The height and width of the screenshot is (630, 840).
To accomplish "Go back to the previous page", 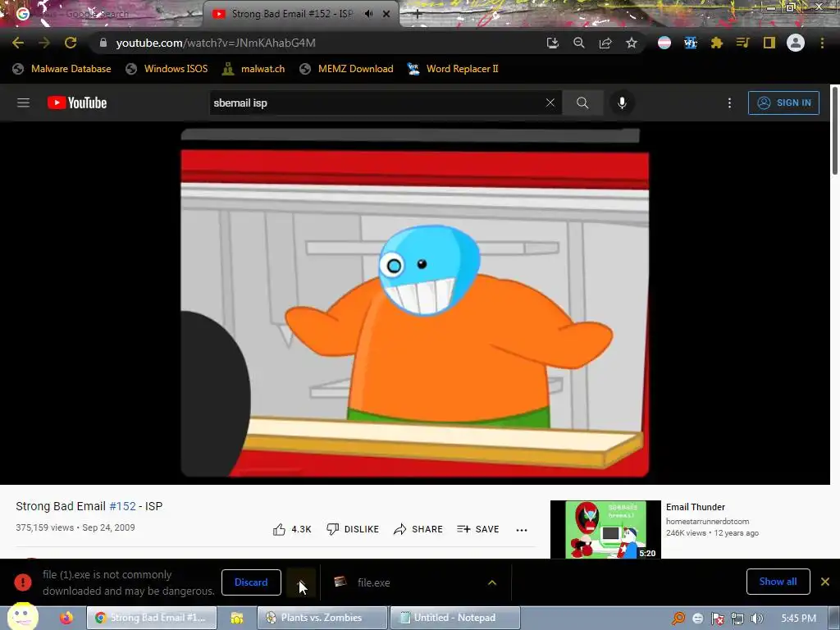I will (18, 43).
